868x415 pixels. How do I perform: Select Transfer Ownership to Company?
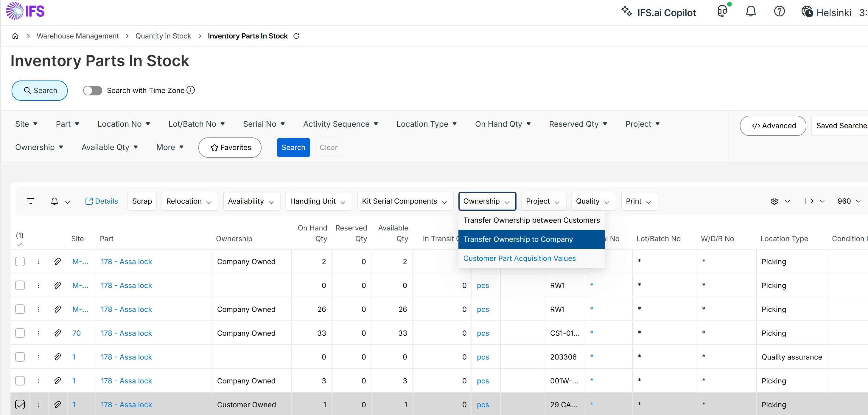[518, 239]
